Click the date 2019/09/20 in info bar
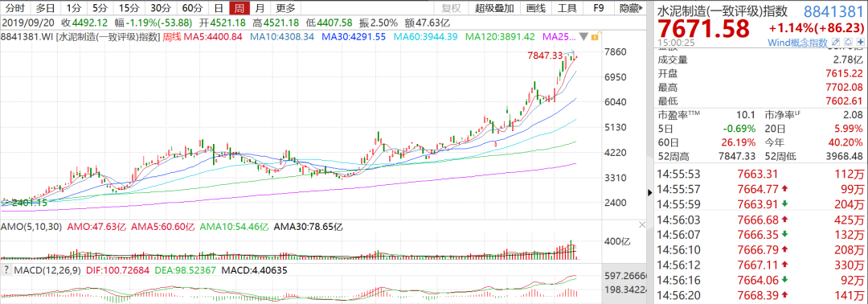Screen dimensions: 868x304 pyautogui.click(x=27, y=23)
